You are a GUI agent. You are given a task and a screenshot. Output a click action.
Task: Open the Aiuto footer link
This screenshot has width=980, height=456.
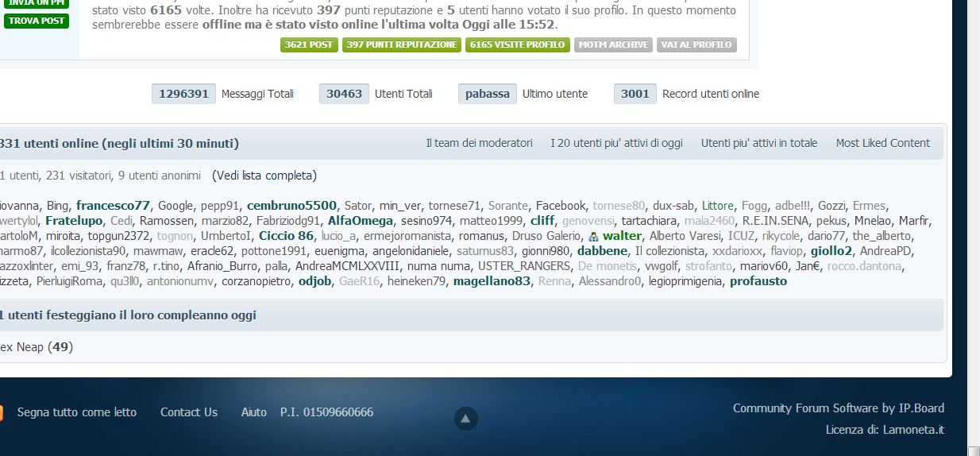pyautogui.click(x=254, y=412)
